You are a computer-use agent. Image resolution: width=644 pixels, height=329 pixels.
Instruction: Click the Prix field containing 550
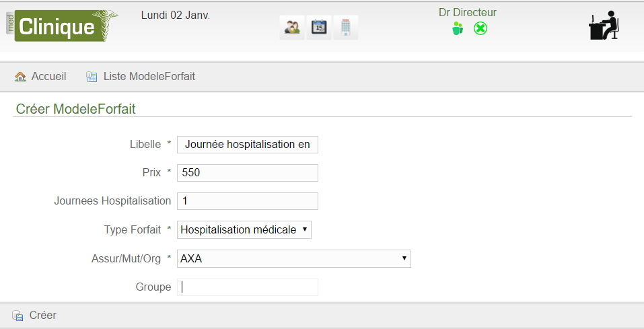click(247, 172)
